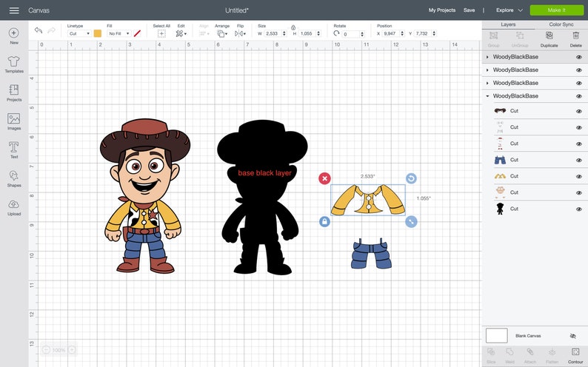Hide the third WoodyBlackBase group
Screen dimensions: 588x367
(x=578, y=84)
